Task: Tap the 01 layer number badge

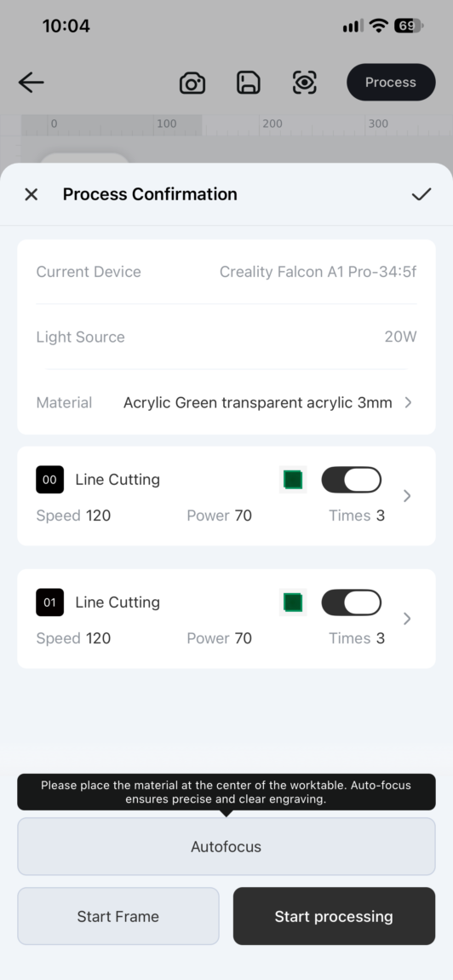Action: pos(50,602)
